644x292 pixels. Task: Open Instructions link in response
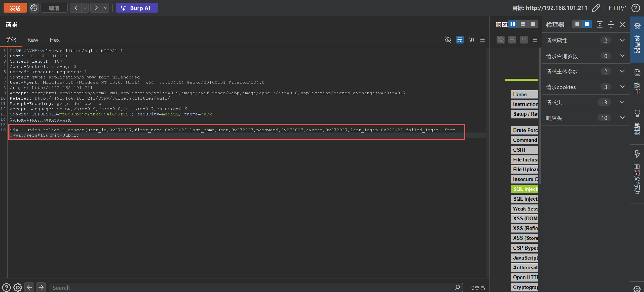[x=524, y=104]
